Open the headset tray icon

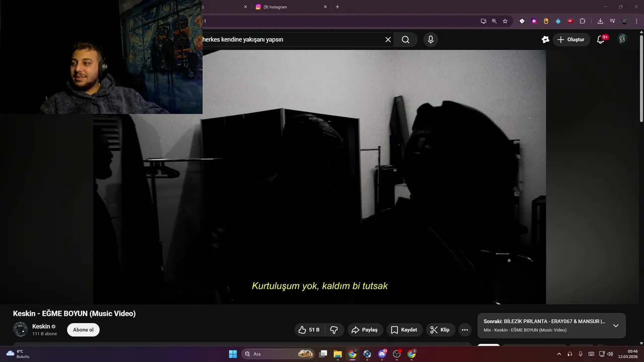pyautogui.click(x=570, y=354)
